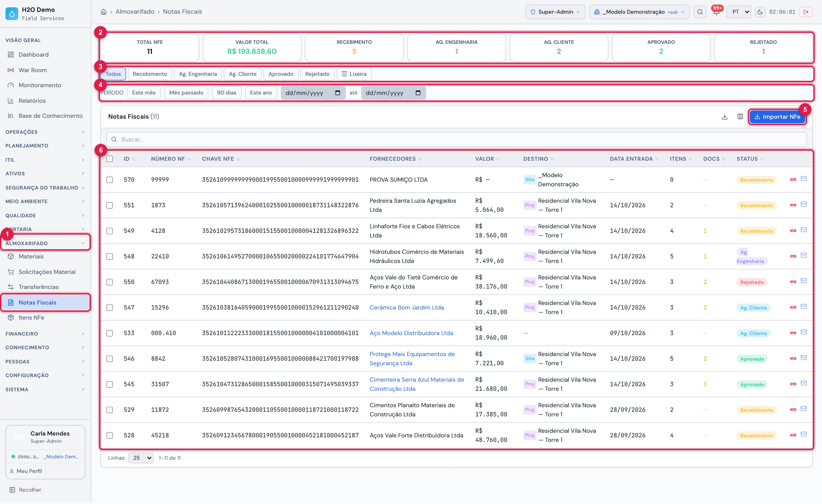The image size is (822, 504).
Task: Select the checkbox for row 548
Action: click(109, 257)
